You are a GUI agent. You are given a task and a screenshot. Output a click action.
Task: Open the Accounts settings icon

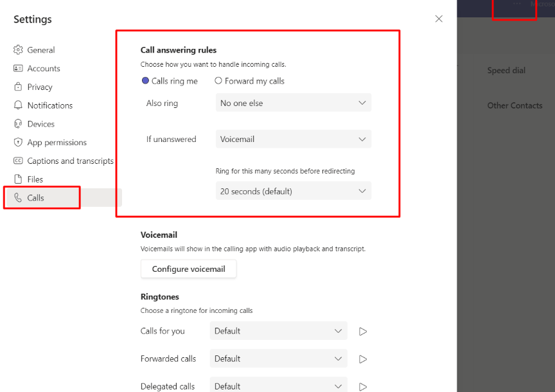click(x=18, y=68)
